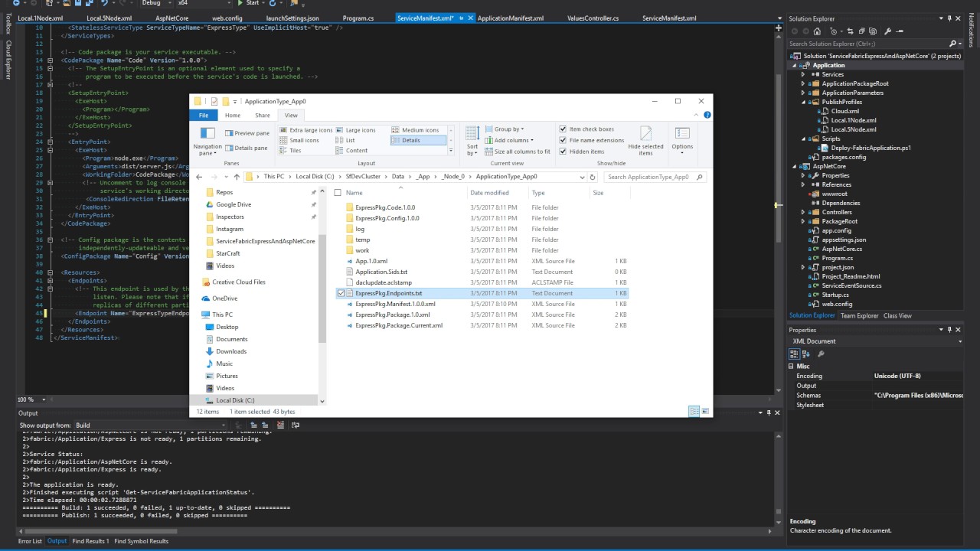This screenshot has width=980, height=551.
Task: Uncheck ExpressPkg.Endpoints.txt checkbox
Action: tap(341, 293)
